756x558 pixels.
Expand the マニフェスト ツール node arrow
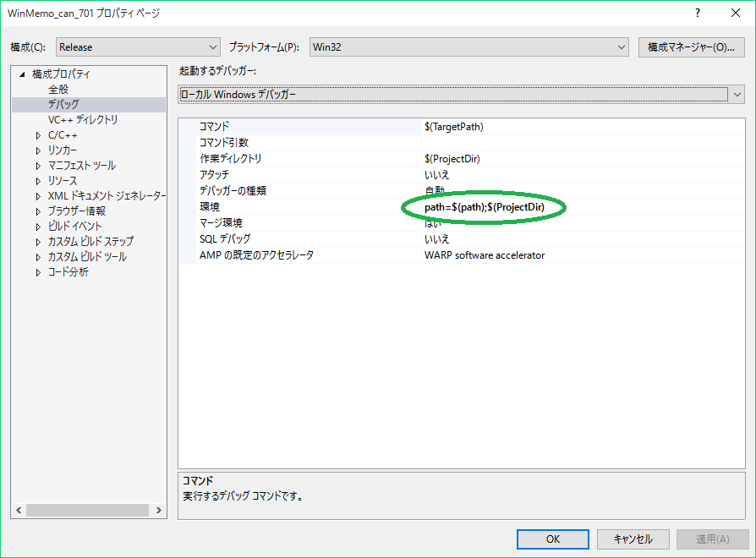click(38, 166)
